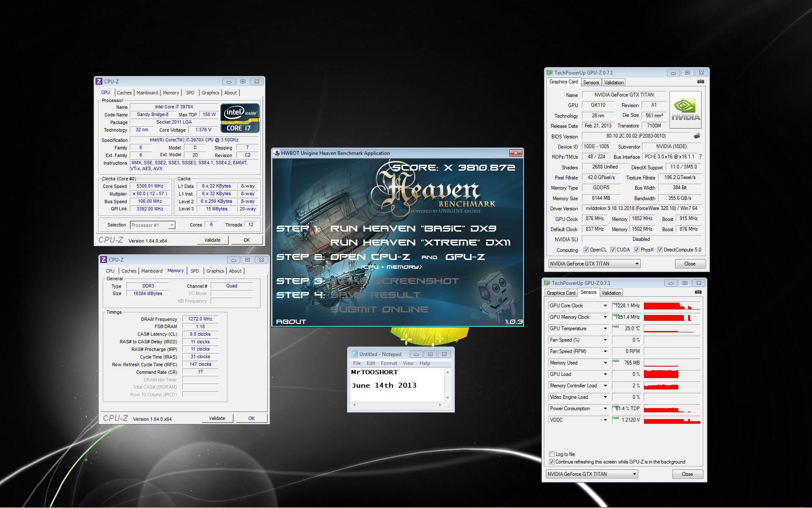Click the HWBOT Heaven window title icon
This screenshot has width=812, height=508.
(277, 153)
